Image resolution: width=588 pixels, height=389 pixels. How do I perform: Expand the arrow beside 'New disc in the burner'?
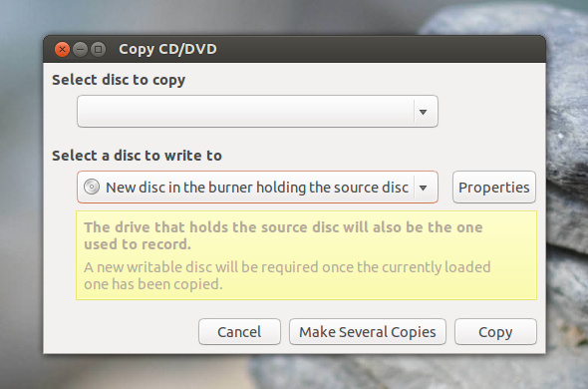click(x=424, y=188)
